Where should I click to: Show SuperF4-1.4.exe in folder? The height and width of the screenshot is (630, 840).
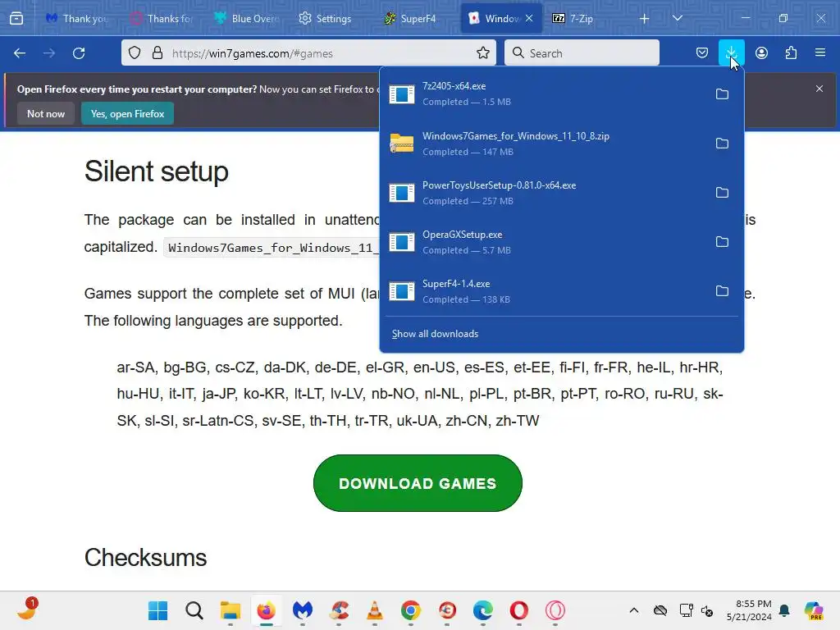pos(722,291)
